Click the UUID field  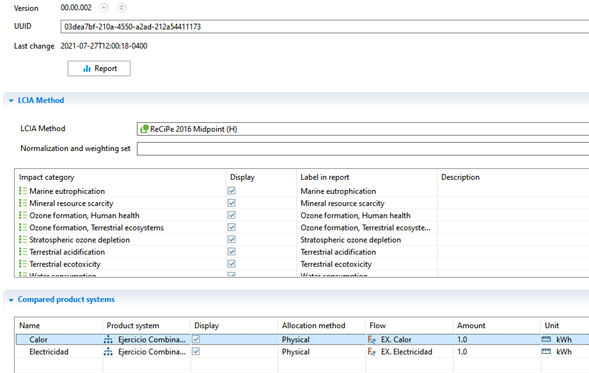(x=325, y=27)
